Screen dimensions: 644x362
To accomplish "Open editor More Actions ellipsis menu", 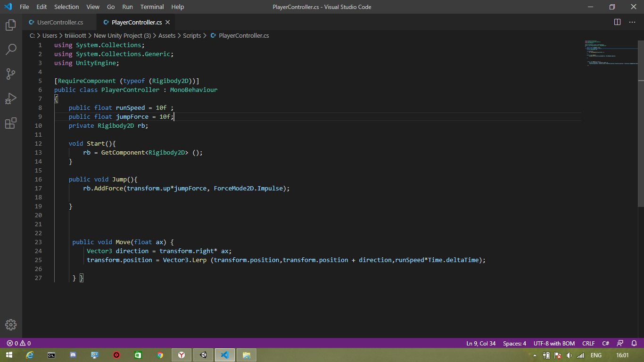I will pos(632,22).
